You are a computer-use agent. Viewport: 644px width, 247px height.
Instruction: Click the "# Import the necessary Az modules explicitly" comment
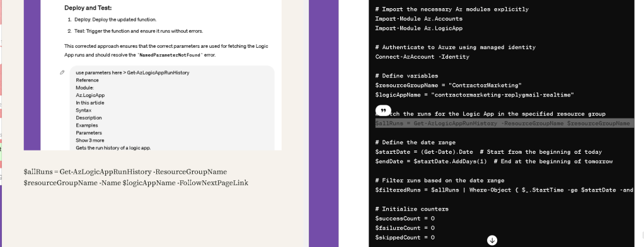point(452,9)
